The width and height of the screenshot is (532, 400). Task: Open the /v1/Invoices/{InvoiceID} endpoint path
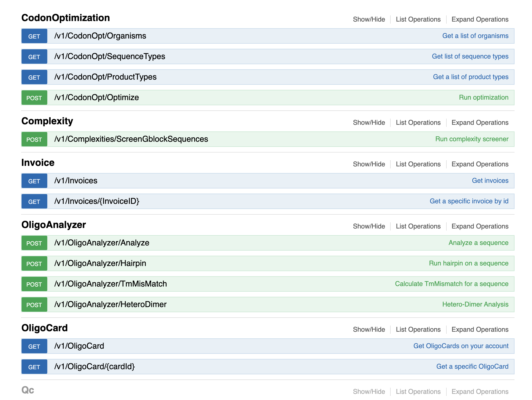[97, 201]
